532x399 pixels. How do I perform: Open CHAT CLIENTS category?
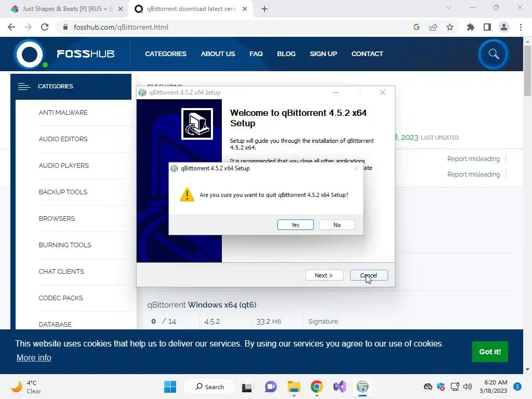tap(61, 271)
